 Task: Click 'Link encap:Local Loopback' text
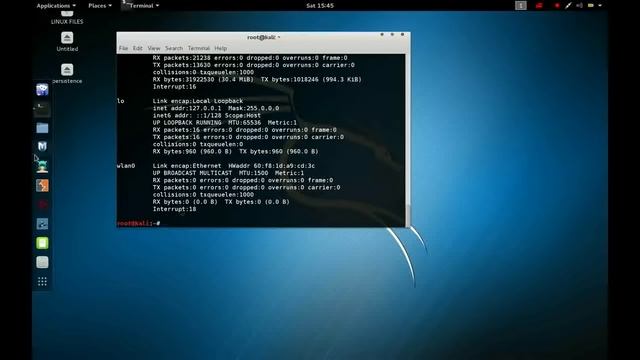[x=198, y=101]
